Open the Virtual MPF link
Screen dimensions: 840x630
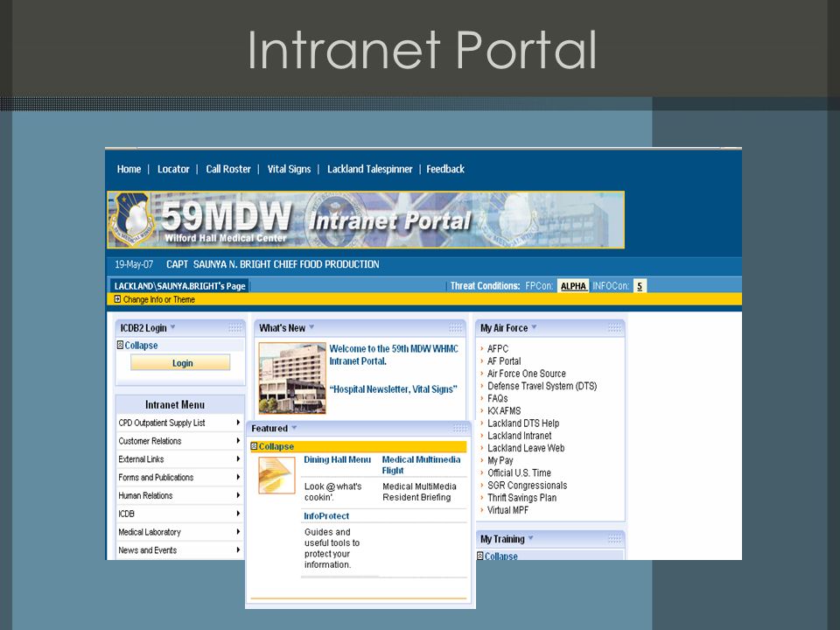507,510
